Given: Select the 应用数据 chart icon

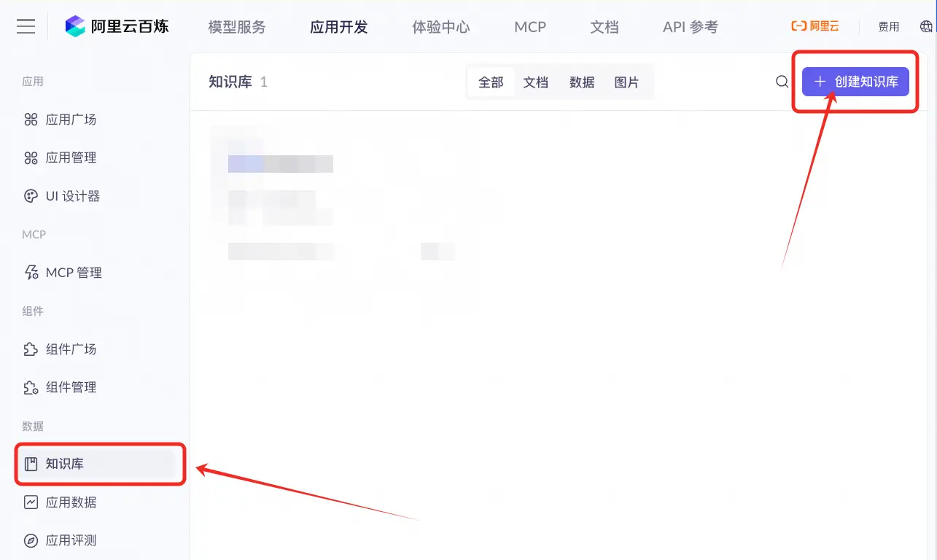Looking at the screenshot, I should [x=31, y=502].
